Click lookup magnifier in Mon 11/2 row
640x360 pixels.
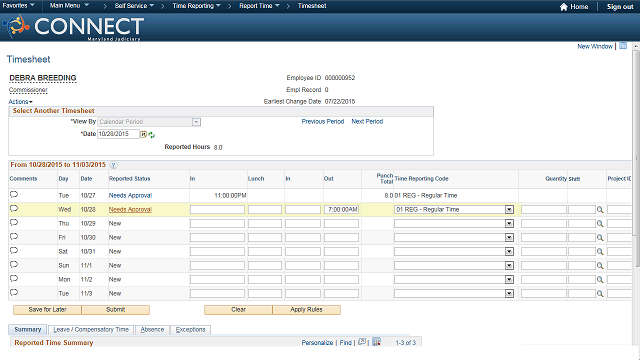pos(600,280)
